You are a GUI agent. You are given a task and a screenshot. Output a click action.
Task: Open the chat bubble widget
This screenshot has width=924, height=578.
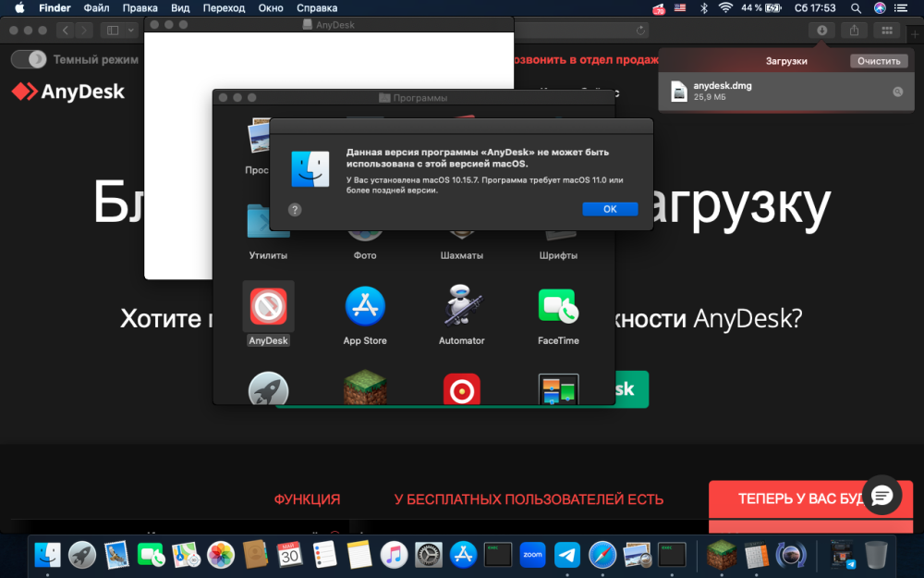point(882,496)
